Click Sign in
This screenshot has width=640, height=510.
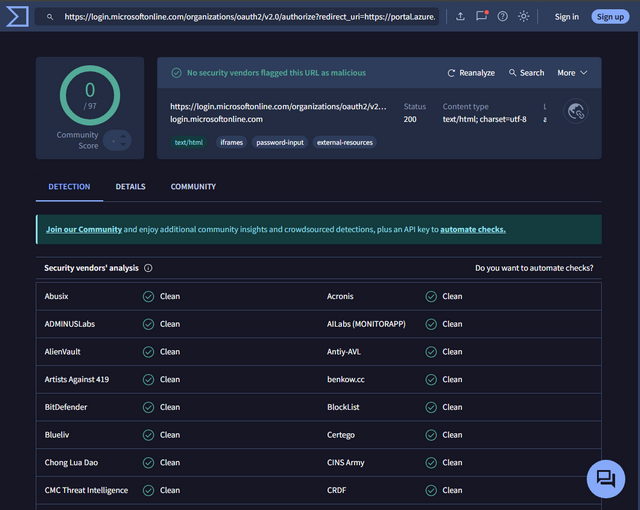pyautogui.click(x=567, y=17)
